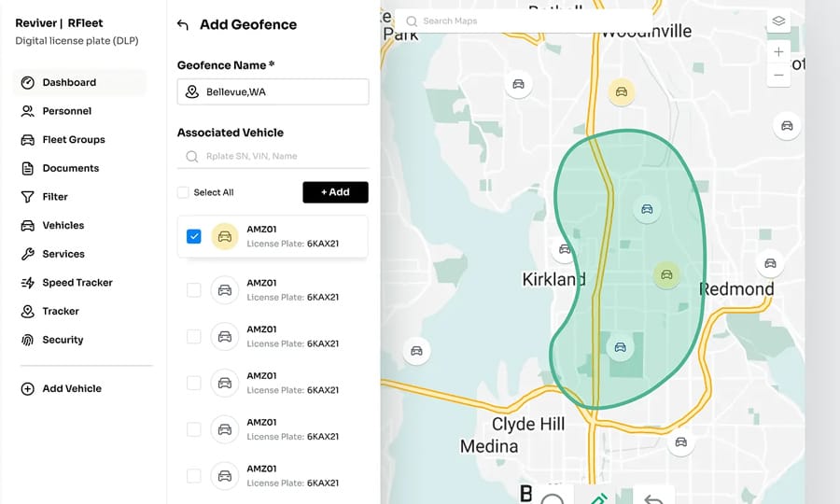Go to the Security section
Screen dimensions: 840x504
63,340
